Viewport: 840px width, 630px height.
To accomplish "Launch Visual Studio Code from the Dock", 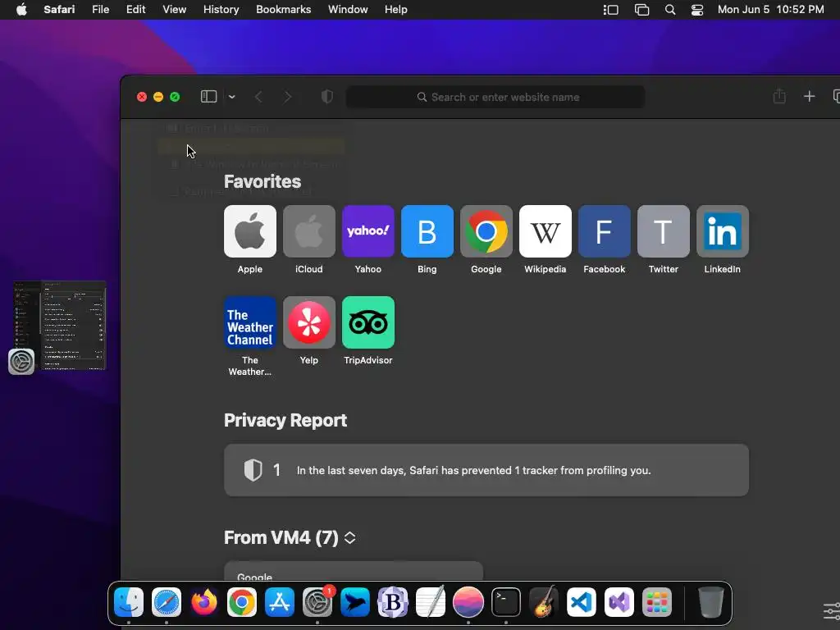I will pos(582,602).
